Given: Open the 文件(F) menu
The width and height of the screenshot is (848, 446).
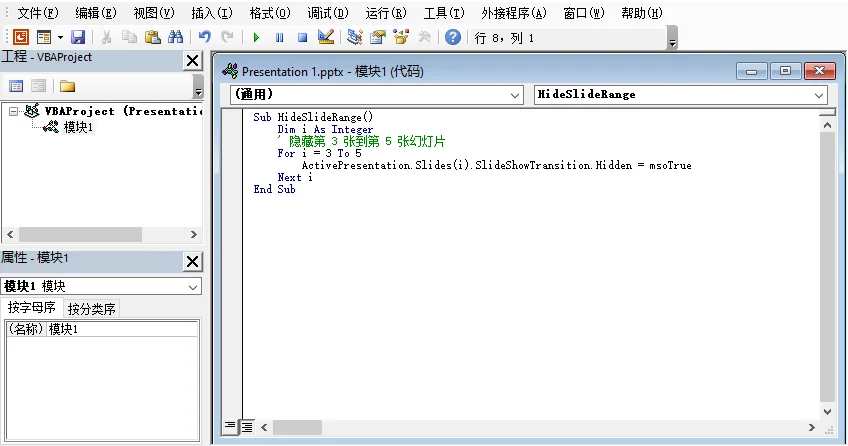Looking at the screenshot, I should tap(38, 13).
